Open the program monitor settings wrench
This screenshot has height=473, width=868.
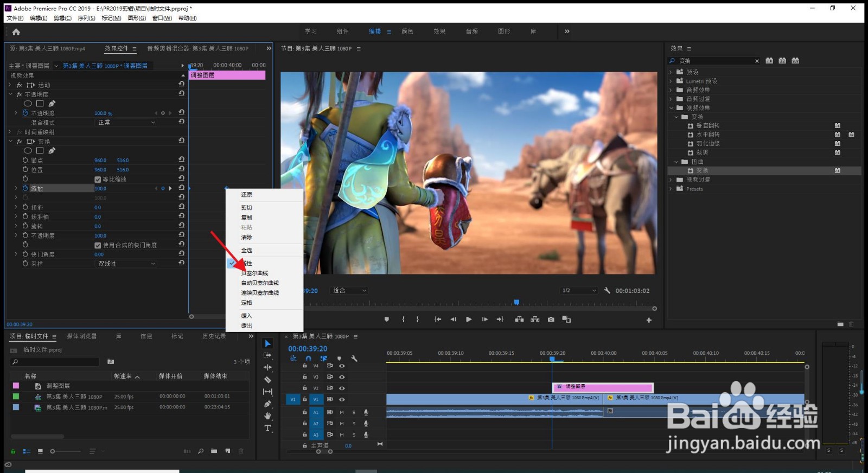(x=607, y=291)
